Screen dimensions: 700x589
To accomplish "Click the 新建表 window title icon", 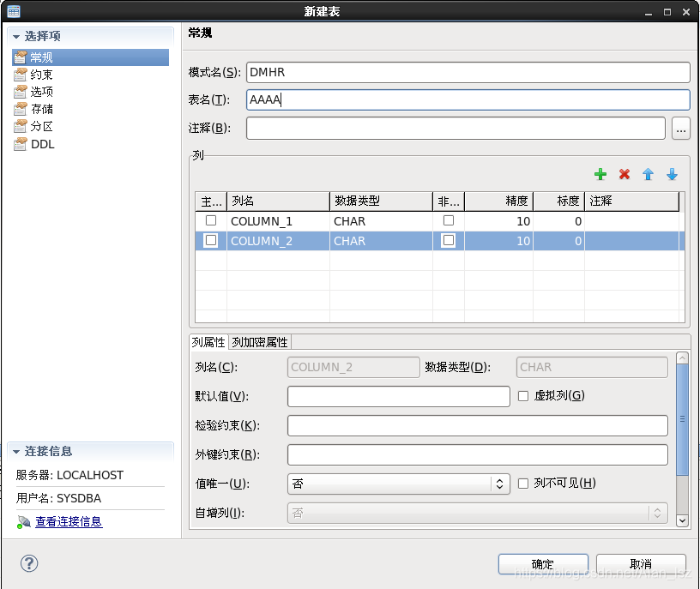I will 14,11.
